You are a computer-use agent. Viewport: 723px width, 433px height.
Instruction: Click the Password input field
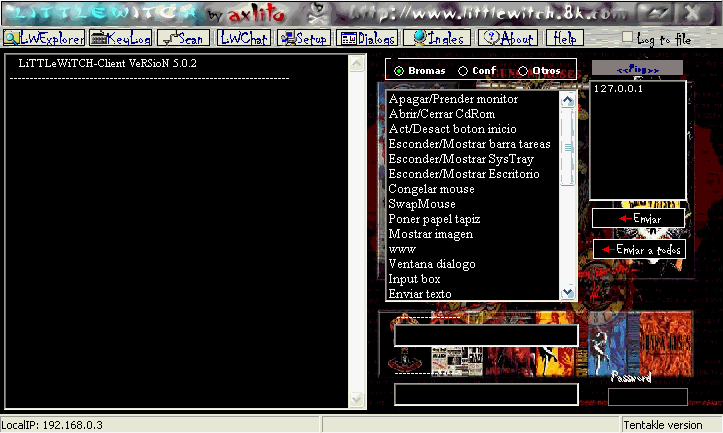648,397
